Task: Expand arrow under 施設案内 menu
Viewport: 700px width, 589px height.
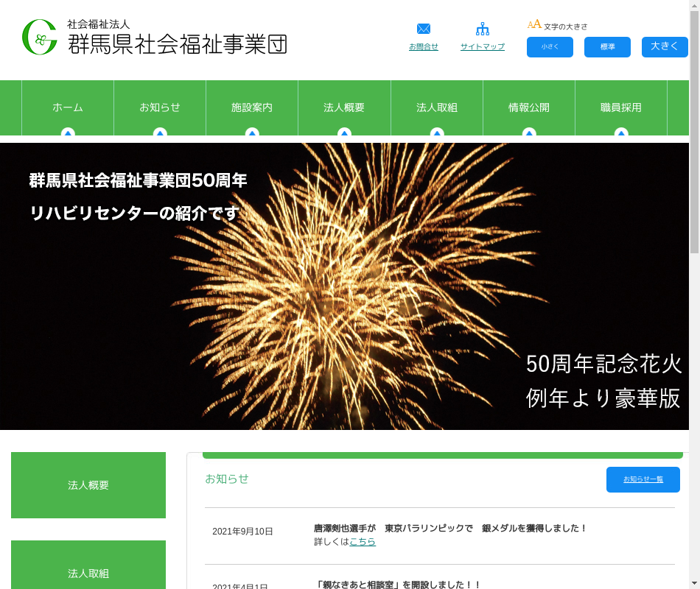Action: coord(252,133)
